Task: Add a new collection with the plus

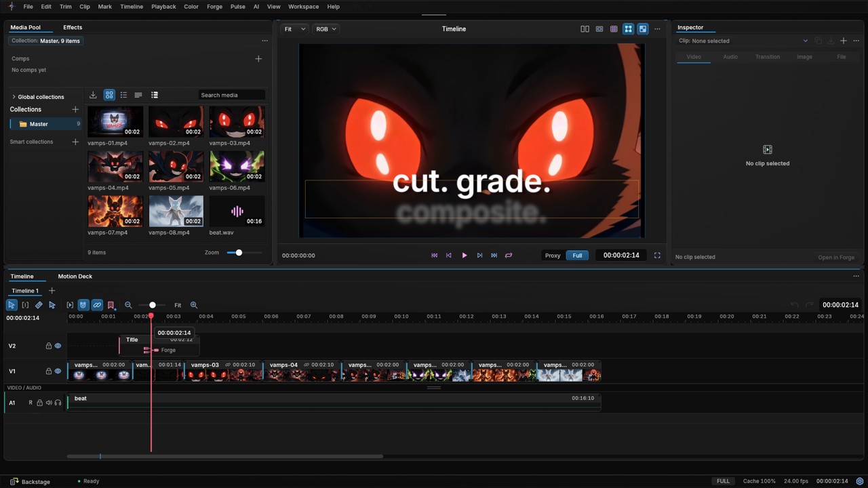Action: 75,109
